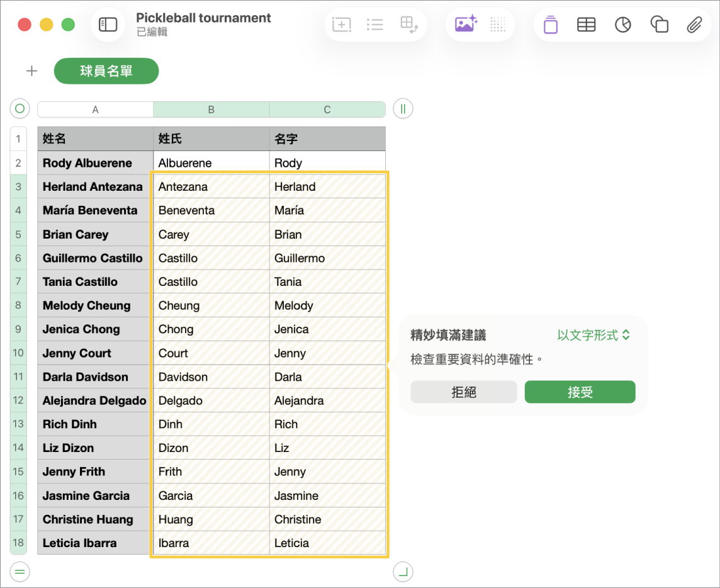Image resolution: width=720 pixels, height=588 pixels.
Task: Click the Dinh cell
Action: pyautogui.click(x=211, y=424)
